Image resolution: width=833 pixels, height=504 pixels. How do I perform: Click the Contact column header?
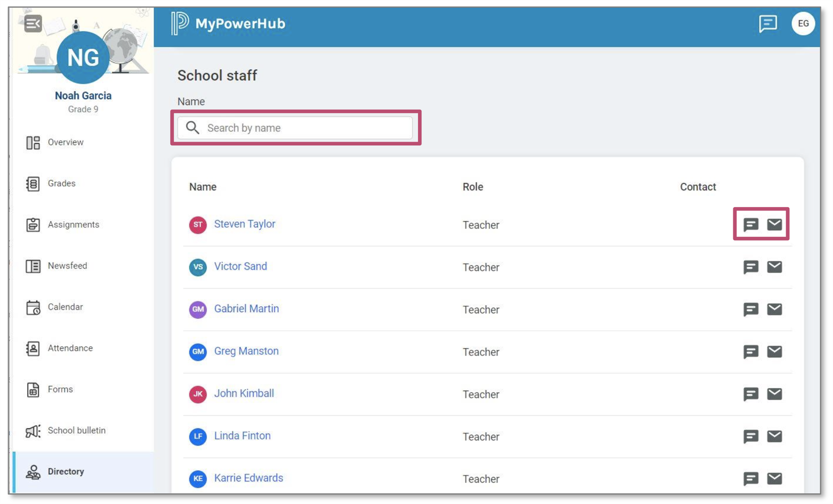click(x=698, y=187)
